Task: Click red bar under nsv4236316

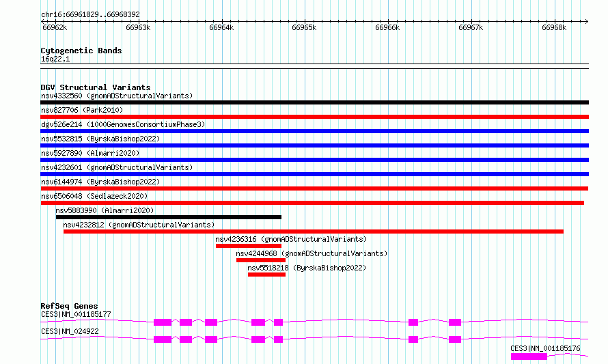Action: (249, 246)
